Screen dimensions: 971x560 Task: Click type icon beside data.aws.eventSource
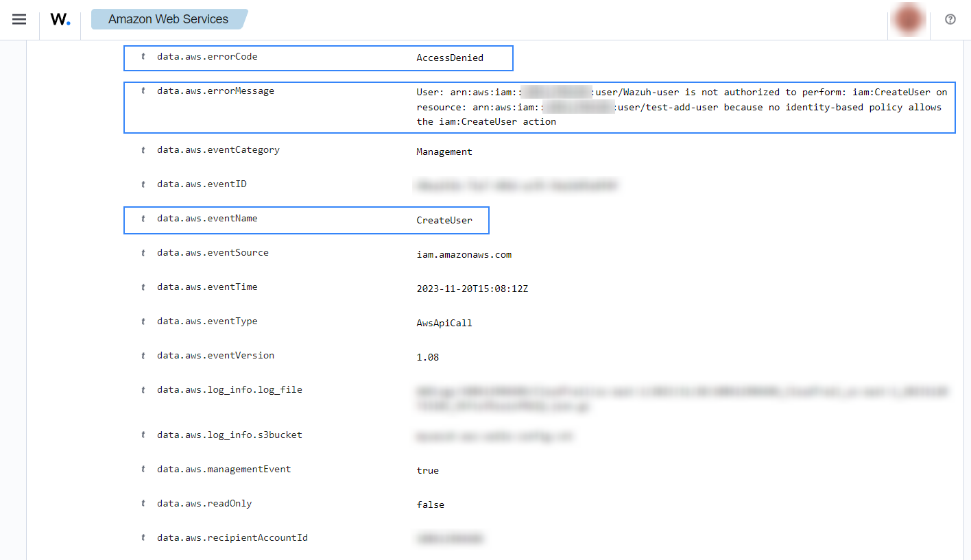(143, 253)
